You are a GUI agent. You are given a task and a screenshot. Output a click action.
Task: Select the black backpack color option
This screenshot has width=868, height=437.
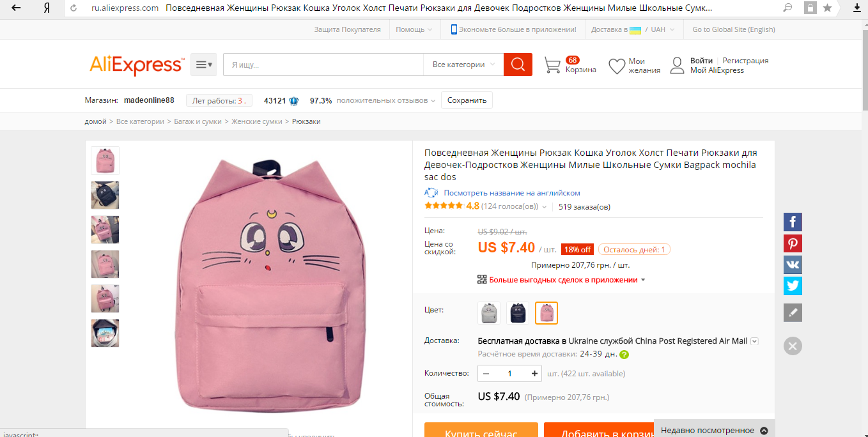point(518,313)
